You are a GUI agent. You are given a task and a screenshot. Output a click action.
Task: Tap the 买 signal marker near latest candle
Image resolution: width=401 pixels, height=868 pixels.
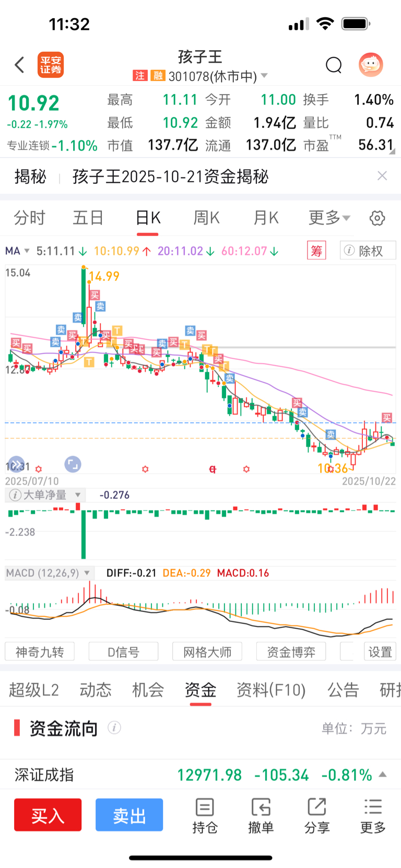point(387,417)
